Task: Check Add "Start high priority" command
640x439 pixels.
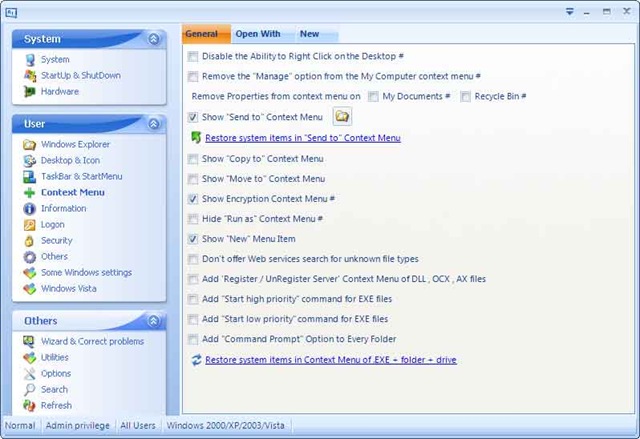Action: (x=193, y=299)
